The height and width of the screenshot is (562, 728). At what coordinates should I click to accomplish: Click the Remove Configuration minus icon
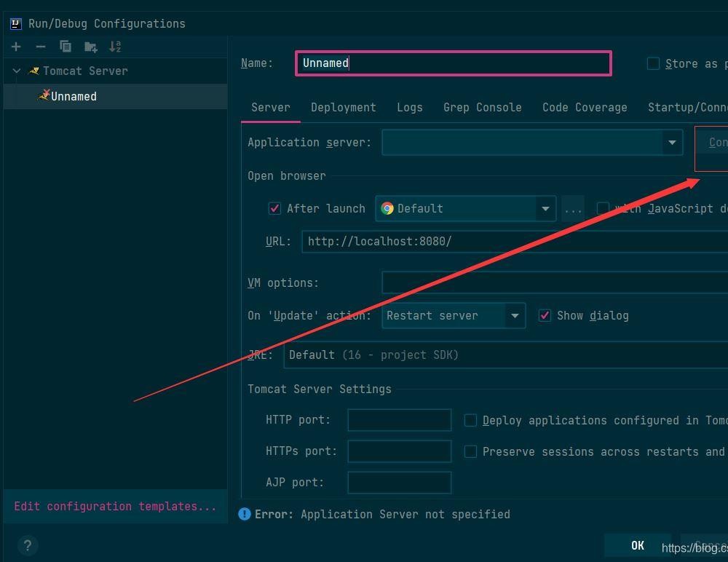click(x=41, y=47)
